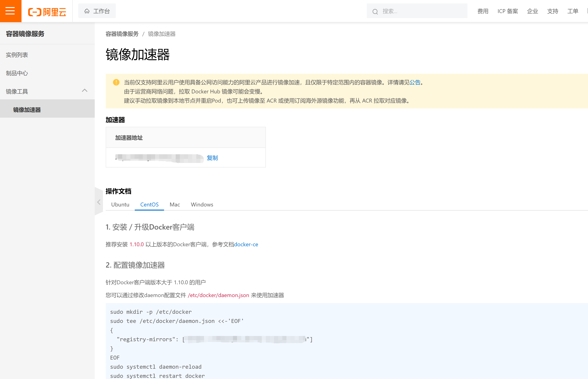Click the 2. 配置镜像加速器 heading
This screenshot has height=379, width=588.
pos(135,265)
